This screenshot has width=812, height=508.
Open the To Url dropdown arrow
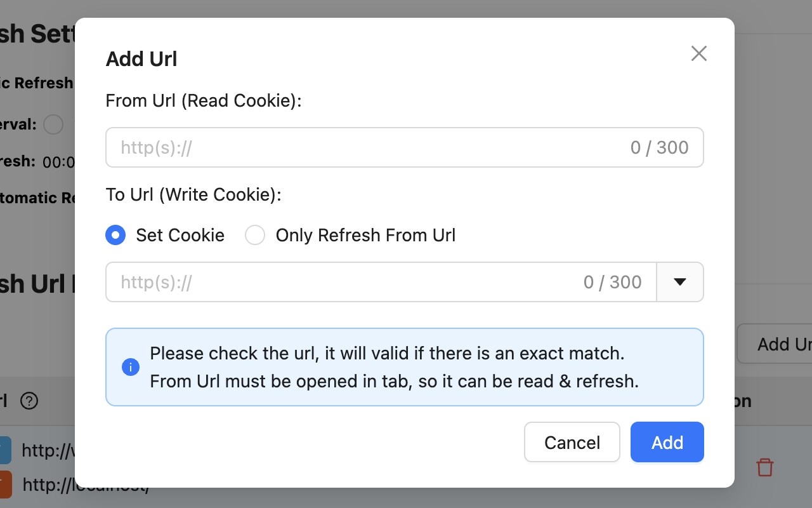tap(680, 282)
